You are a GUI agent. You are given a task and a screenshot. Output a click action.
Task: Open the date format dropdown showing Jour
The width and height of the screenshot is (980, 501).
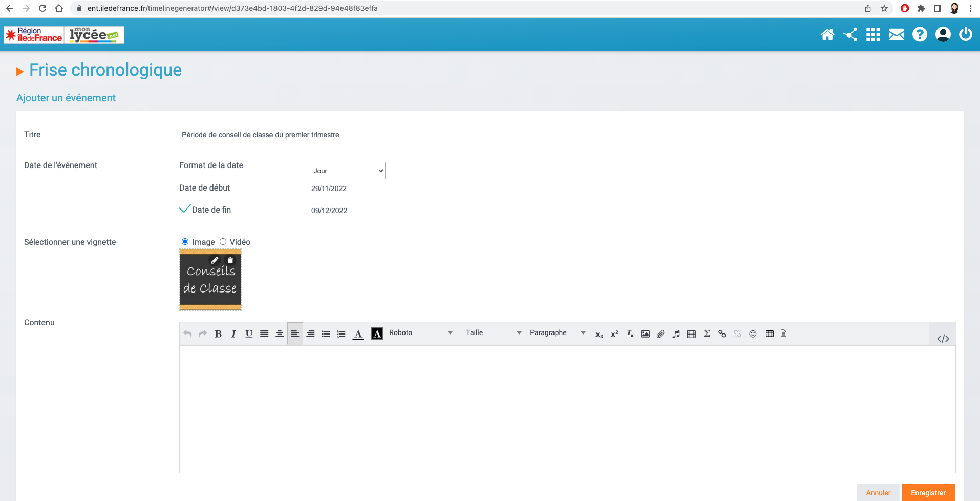(x=347, y=171)
